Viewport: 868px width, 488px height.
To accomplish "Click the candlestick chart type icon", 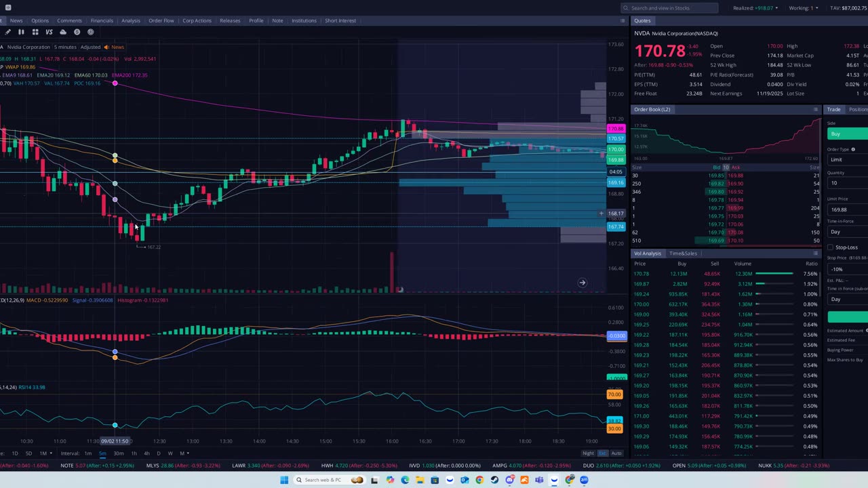I will tap(21, 32).
